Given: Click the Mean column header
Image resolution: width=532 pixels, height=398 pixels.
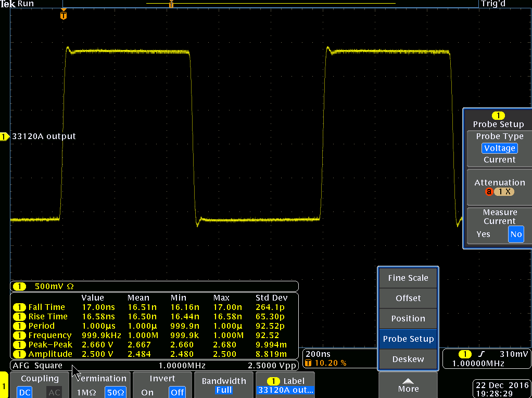Looking at the screenshot, I should click(138, 298).
